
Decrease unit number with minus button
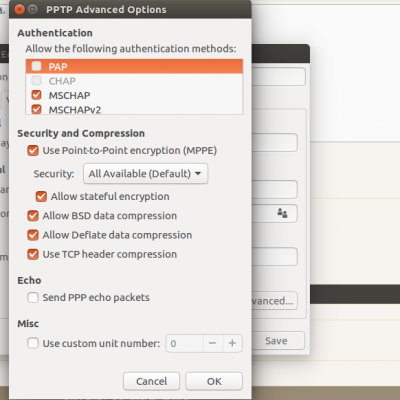pos(212,343)
